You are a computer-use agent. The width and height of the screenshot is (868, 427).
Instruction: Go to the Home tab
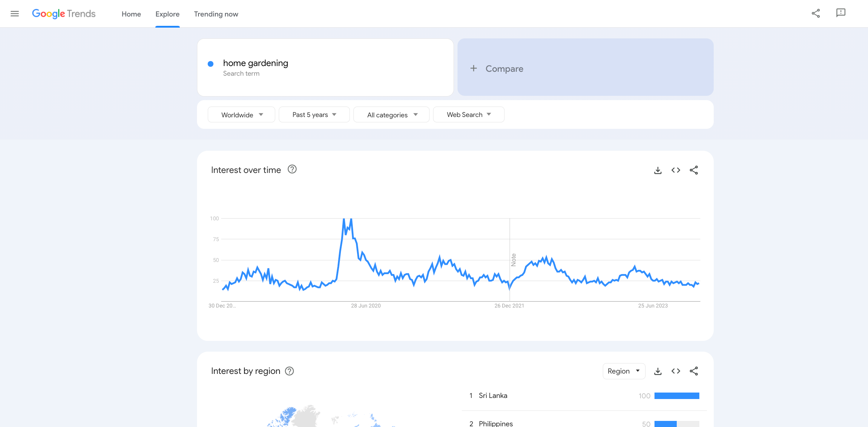point(131,14)
